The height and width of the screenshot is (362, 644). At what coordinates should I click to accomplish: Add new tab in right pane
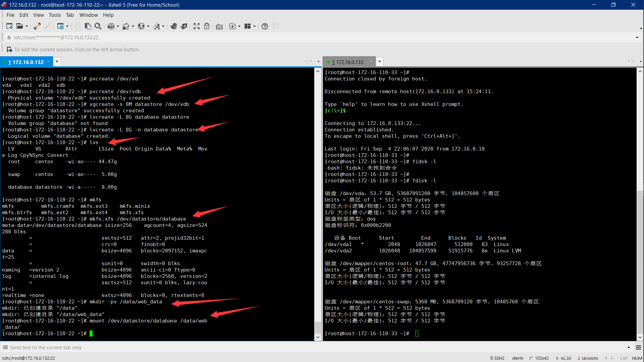coord(380,61)
